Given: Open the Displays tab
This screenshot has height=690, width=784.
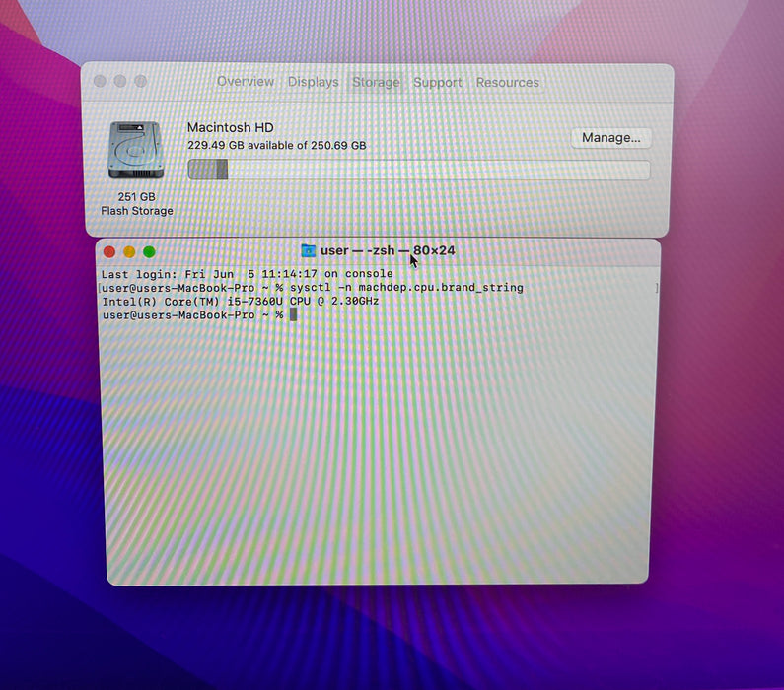Looking at the screenshot, I should click(313, 82).
